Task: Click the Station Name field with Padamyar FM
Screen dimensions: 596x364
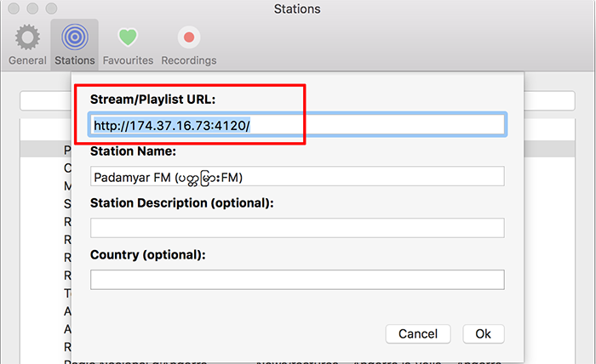Action: click(297, 176)
